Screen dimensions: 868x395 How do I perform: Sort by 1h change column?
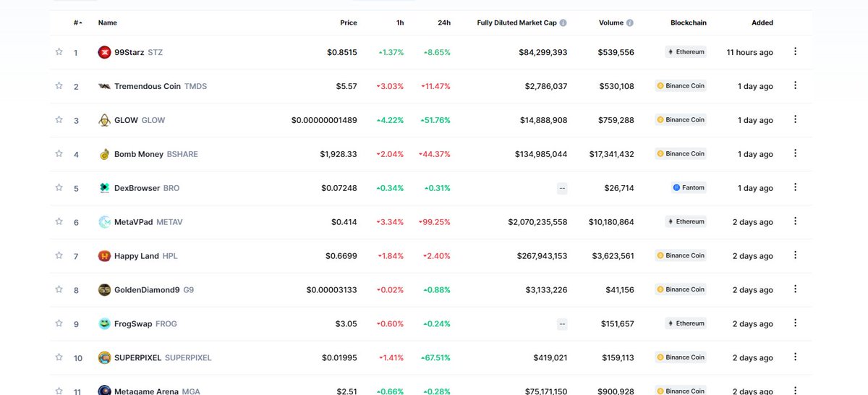pyautogui.click(x=400, y=22)
